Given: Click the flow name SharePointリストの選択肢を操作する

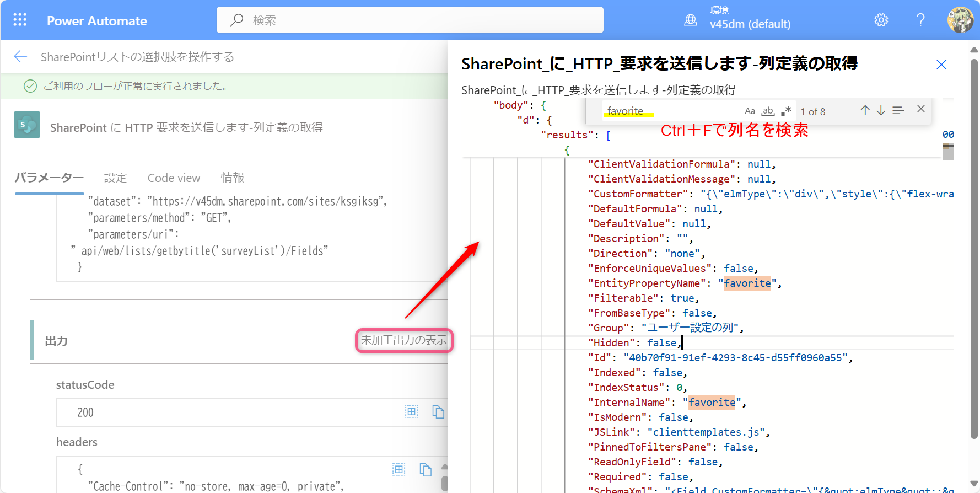Looking at the screenshot, I should [137, 57].
